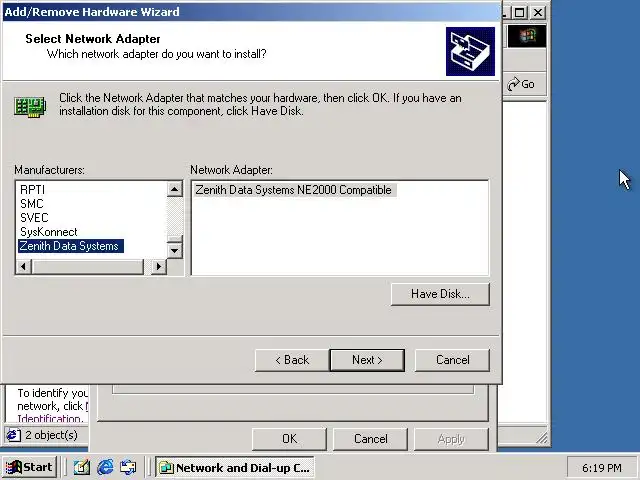The height and width of the screenshot is (480, 640).
Task: Click the Manufacturers list scroll-down arrow
Action: 175,250
